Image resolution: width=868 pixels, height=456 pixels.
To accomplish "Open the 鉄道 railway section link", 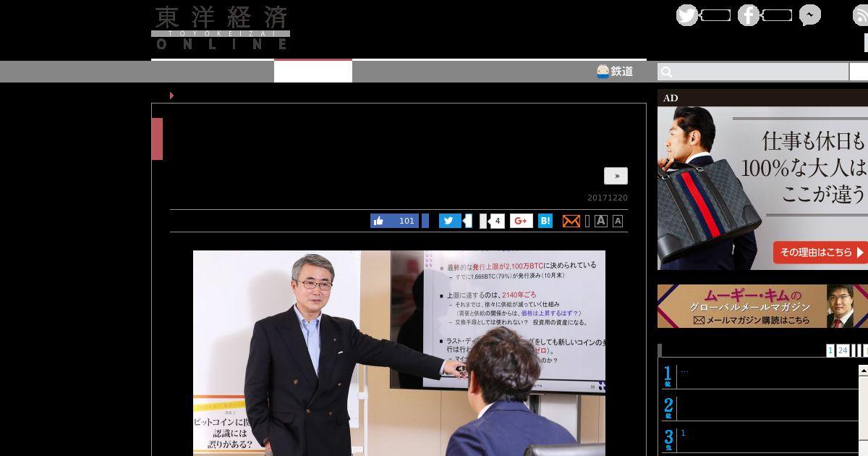I will tap(615, 71).
